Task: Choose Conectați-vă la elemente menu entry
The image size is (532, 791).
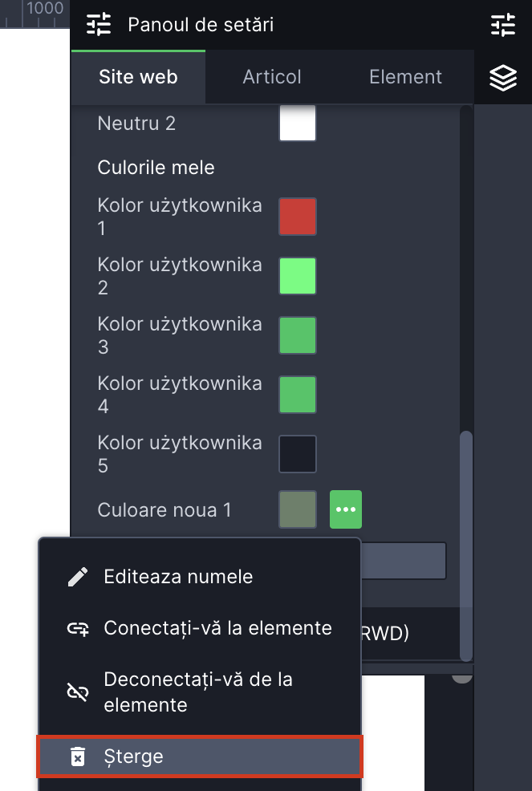Action: point(217,628)
